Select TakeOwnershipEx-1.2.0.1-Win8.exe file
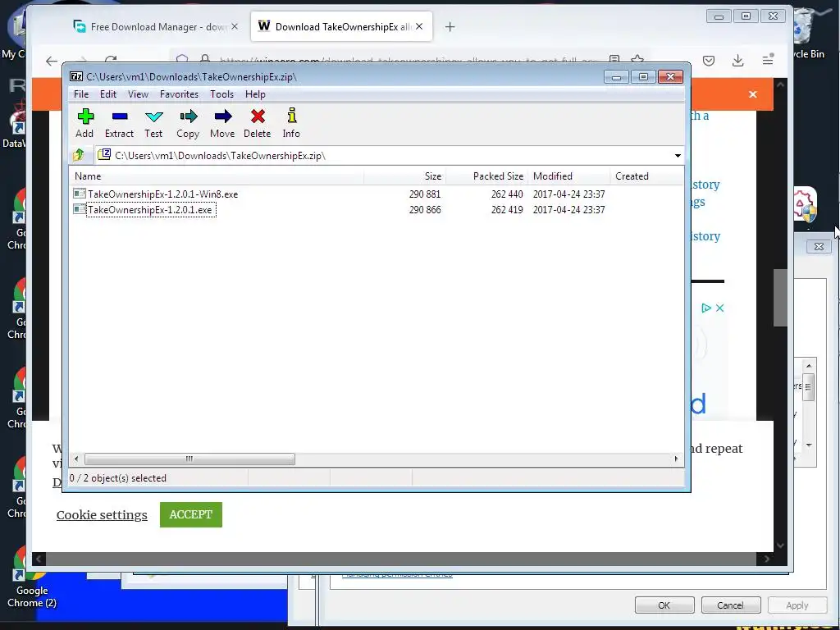The image size is (840, 630). (x=163, y=194)
